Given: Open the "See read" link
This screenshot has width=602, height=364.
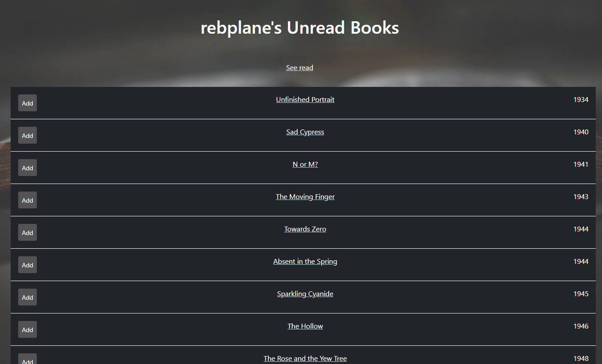Looking at the screenshot, I should coord(299,67).
